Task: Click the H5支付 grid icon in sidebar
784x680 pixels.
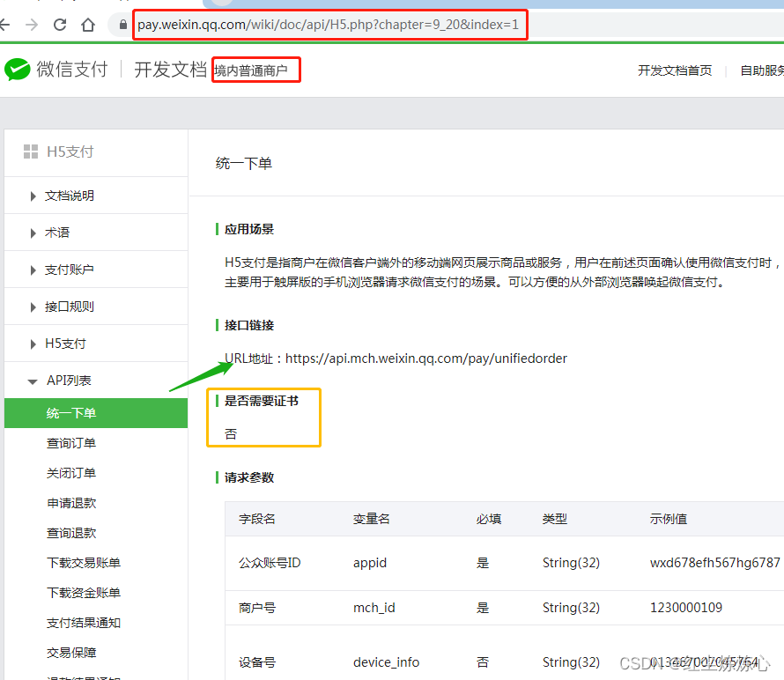Action: [31, 152]
